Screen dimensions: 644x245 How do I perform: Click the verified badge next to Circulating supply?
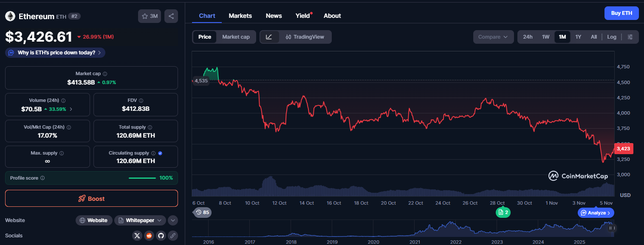pyautogui.click(x=160, y=153)
